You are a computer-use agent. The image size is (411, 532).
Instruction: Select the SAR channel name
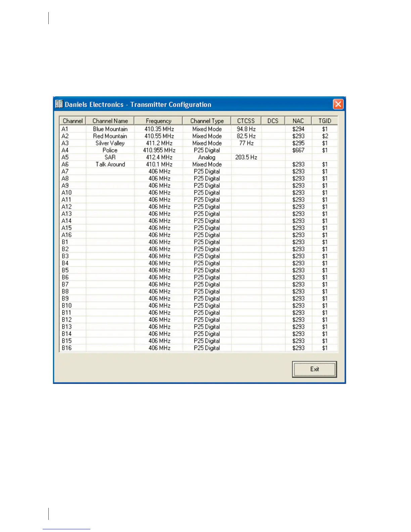110,157
